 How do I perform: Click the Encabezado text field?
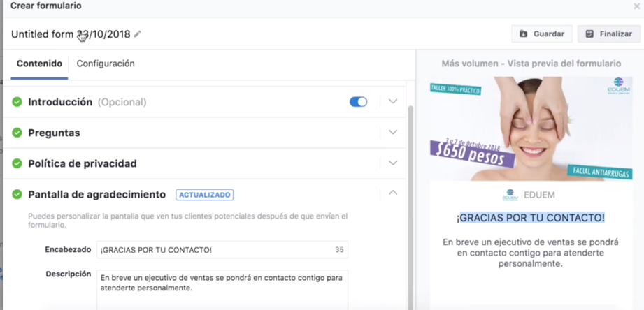click(213, 250)
